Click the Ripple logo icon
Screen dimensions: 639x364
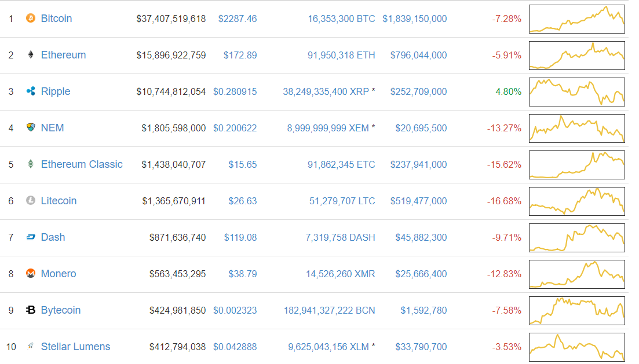[x=31, y=91]
